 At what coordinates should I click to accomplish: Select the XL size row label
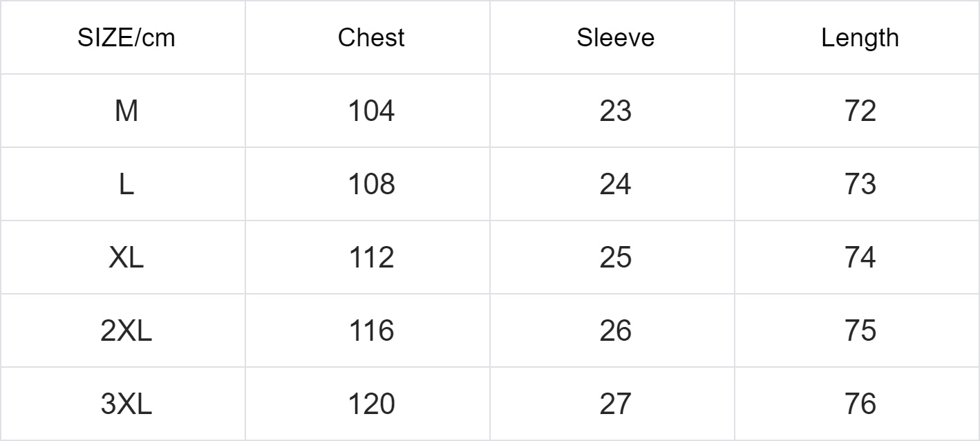tap(126, 257)
